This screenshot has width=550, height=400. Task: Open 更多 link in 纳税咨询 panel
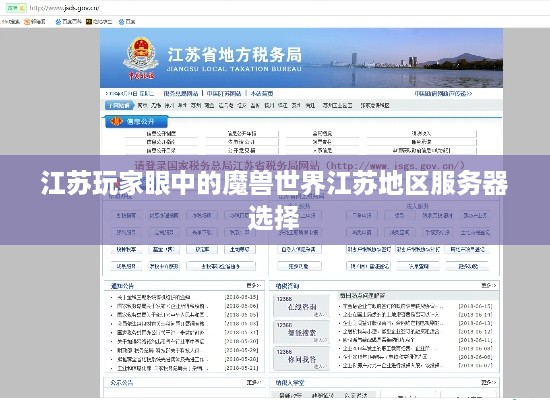489,286
